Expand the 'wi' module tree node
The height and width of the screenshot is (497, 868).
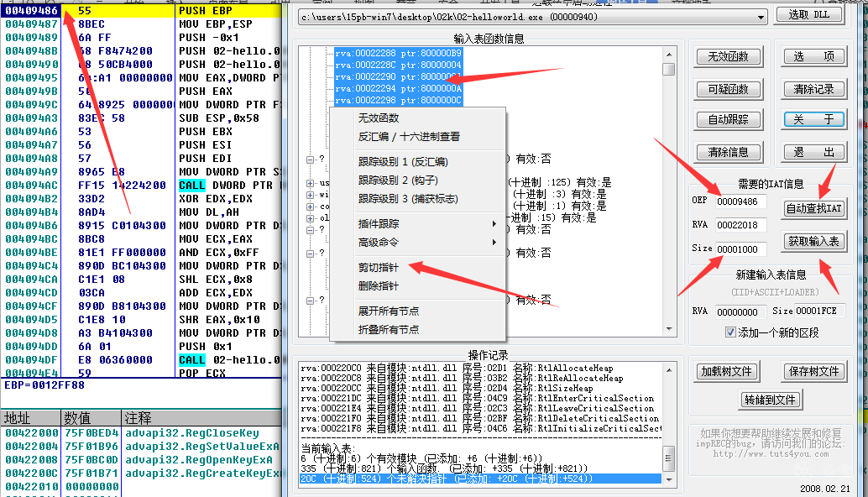310,195
